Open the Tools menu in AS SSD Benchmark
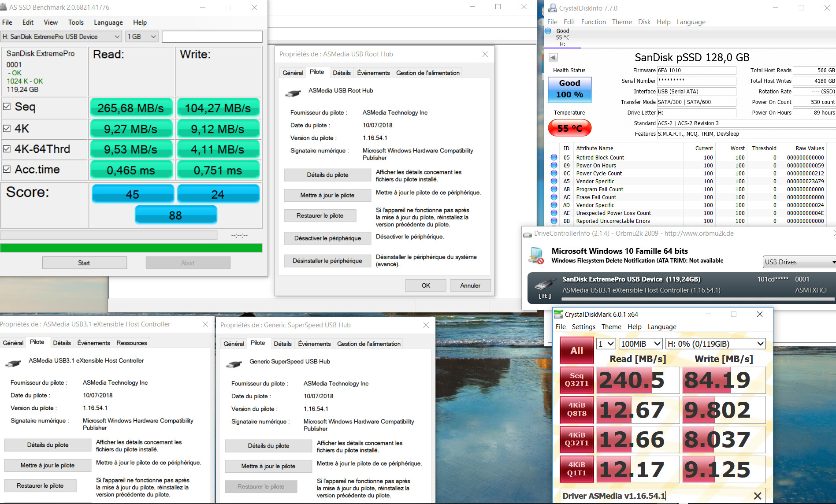 pyautogui.click(x=76, y=22)
